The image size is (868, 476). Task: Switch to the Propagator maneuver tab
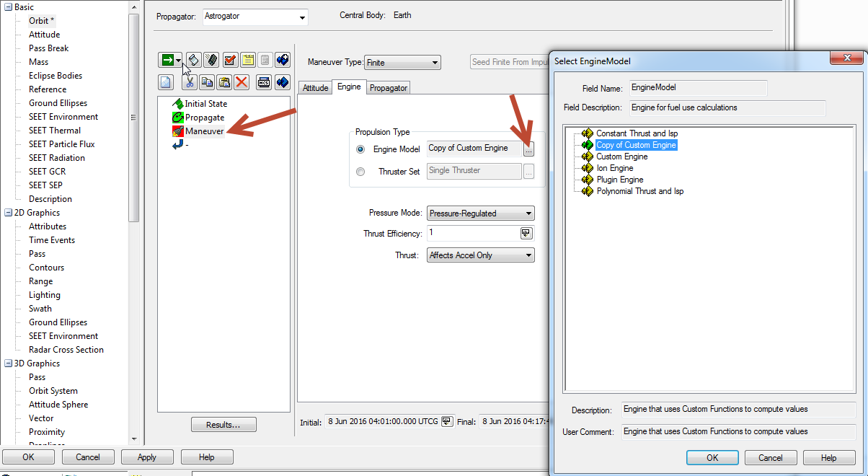389,88
